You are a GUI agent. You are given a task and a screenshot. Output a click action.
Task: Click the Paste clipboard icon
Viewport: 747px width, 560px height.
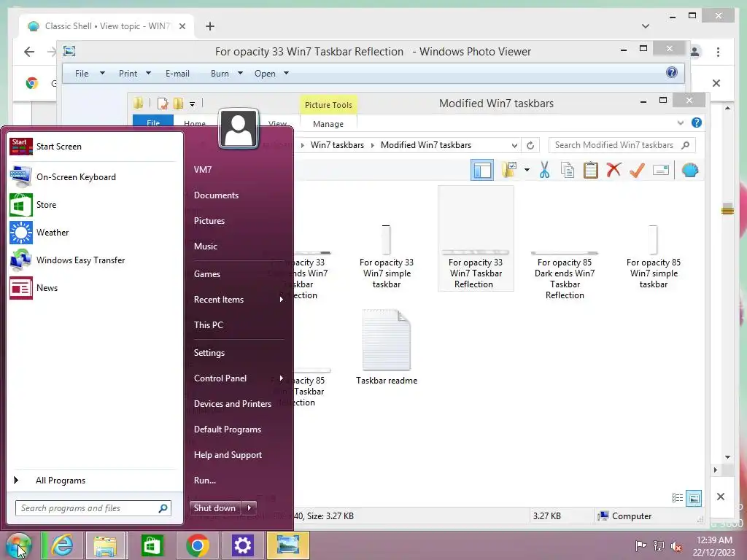pos(591,170)
